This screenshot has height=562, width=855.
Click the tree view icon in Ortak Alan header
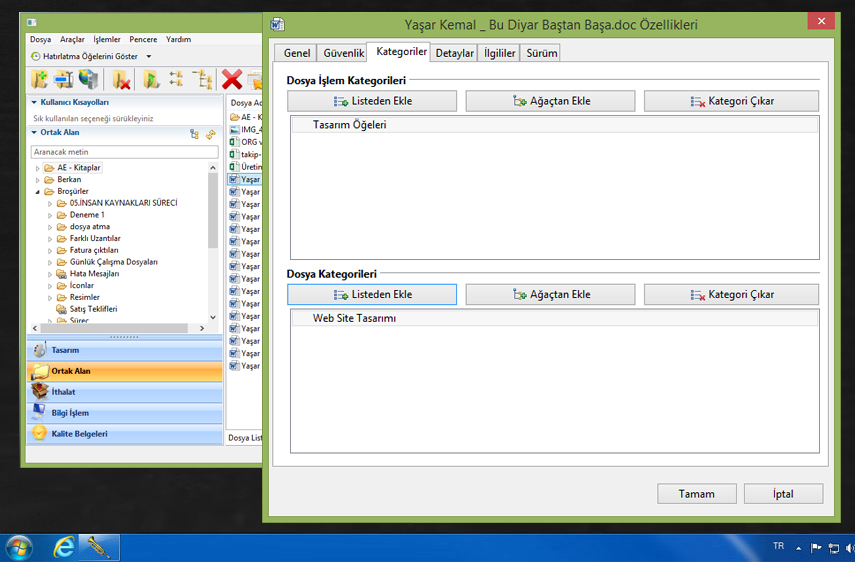point(195,134)
